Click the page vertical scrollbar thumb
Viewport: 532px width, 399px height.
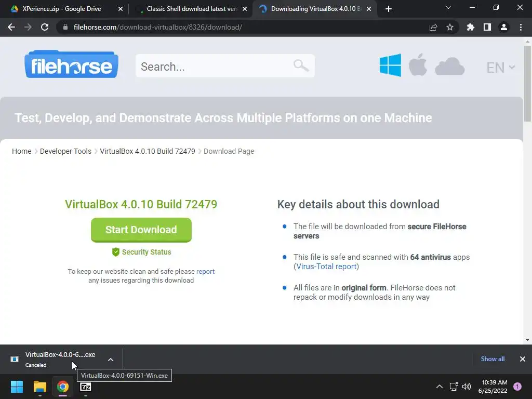527,83
